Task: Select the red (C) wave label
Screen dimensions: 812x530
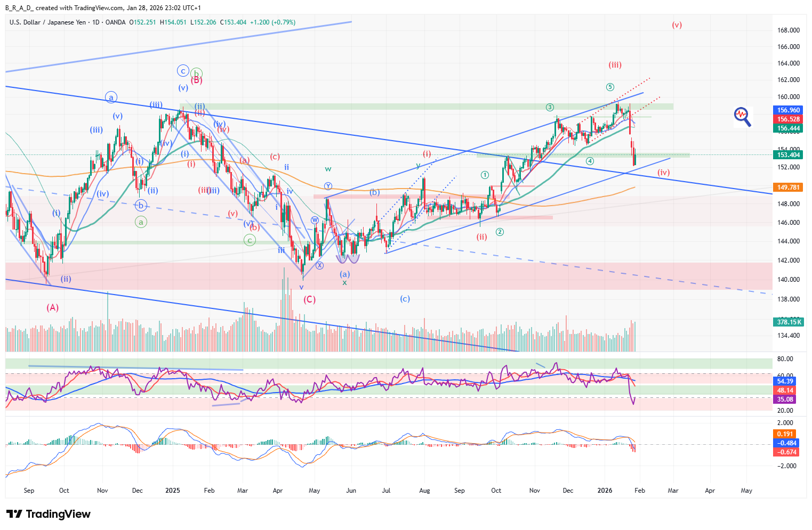Action: click(309, 299)
